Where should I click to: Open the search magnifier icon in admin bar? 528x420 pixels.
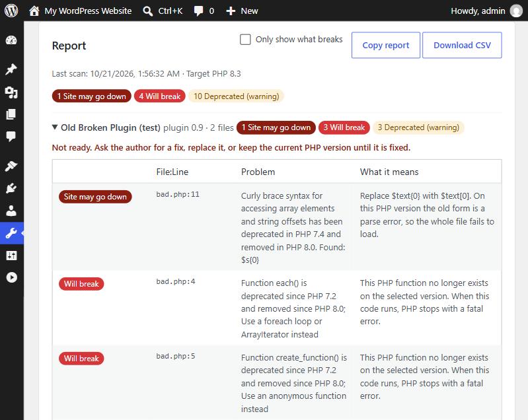pyautogui.click(x=147, y=11)
